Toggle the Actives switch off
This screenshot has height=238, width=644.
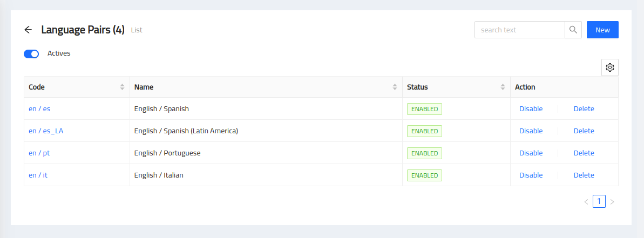coord(31,54)
